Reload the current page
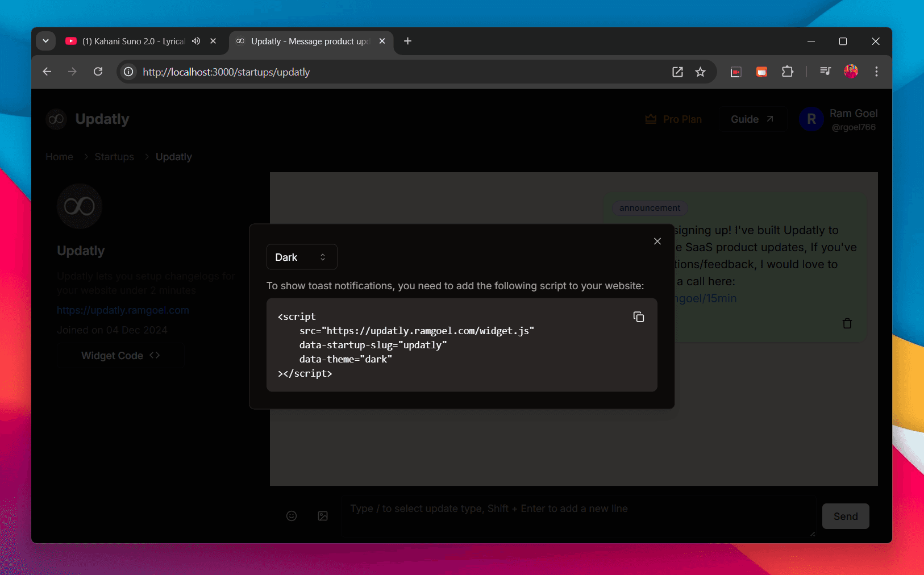The width and height of the screenshot is (924, 575). pos(98,72)
